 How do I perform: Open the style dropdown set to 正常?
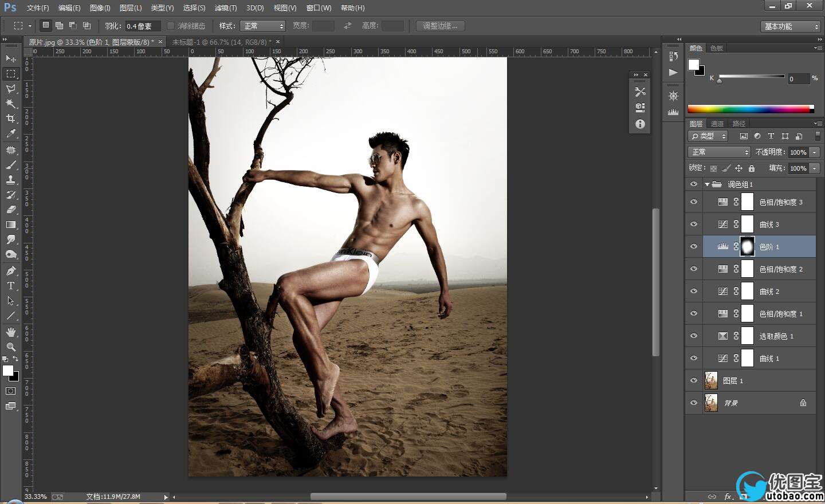(x=263, y=26)
